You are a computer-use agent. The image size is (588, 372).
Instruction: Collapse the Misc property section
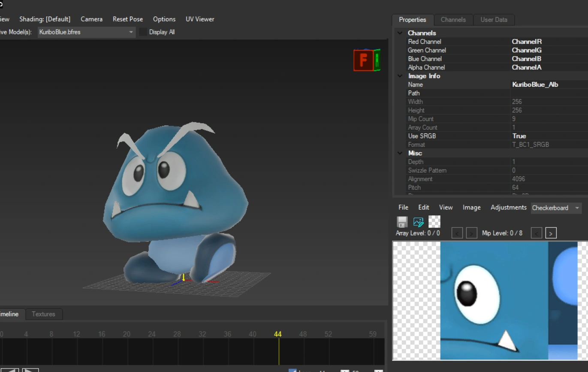pos(400,153)
